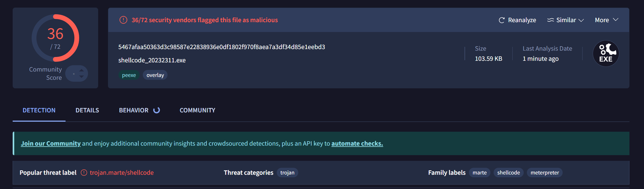Switch to the Details tab
This screenshot has width=644, height=189.
tap(87, 110)
